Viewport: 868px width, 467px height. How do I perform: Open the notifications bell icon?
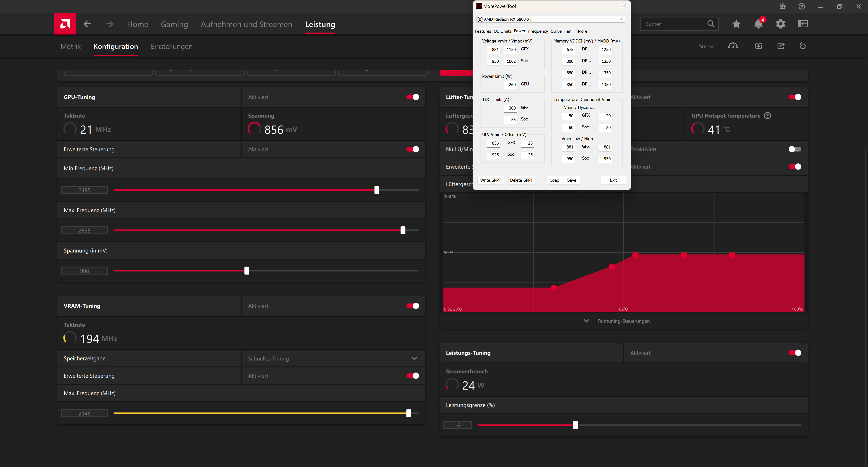tap(758, 24)
